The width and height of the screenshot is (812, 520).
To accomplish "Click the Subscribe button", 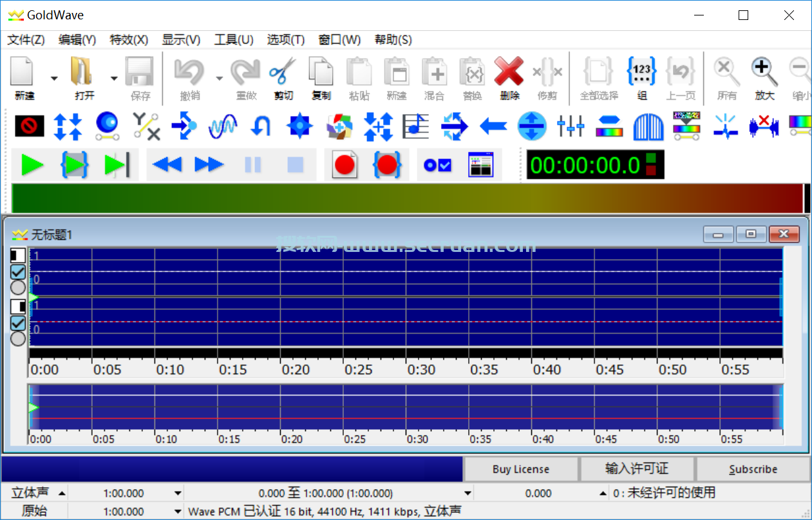I will pos(753,469).
